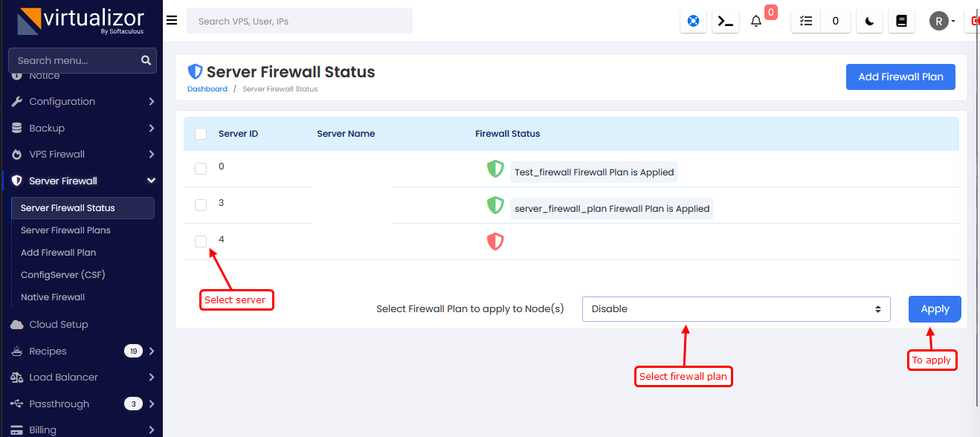Click the search magnifier in sidebar menu
Screen dimensions: 980x437
[x=146, y=61]
